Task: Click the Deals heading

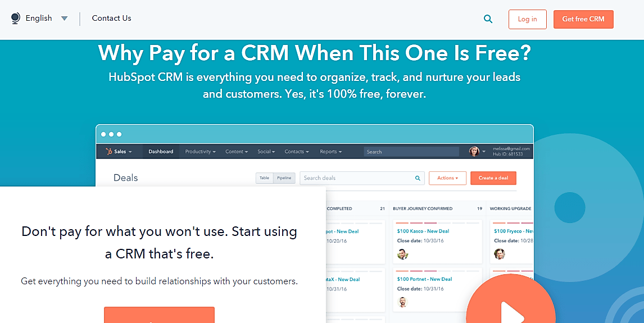Action: (126, 178)
